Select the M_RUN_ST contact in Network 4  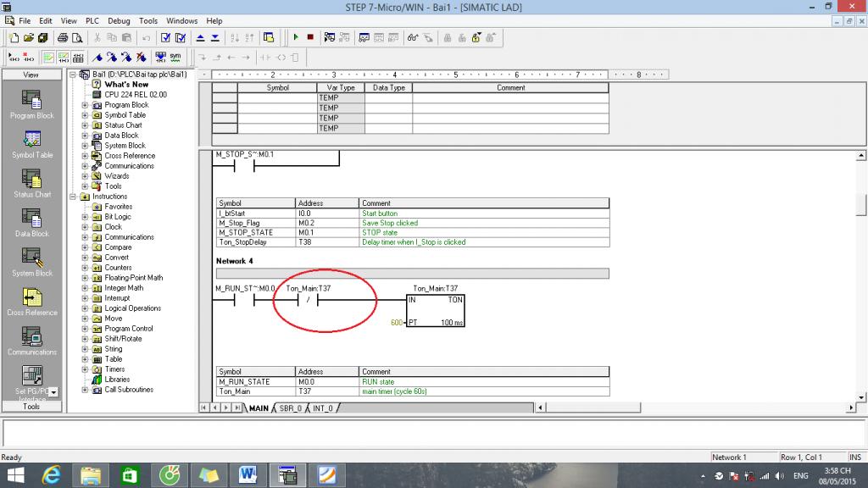244,300
